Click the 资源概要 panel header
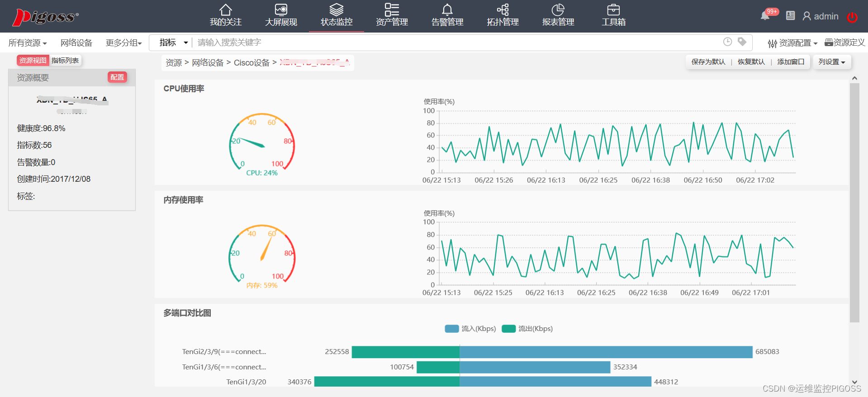 point(72,77)
